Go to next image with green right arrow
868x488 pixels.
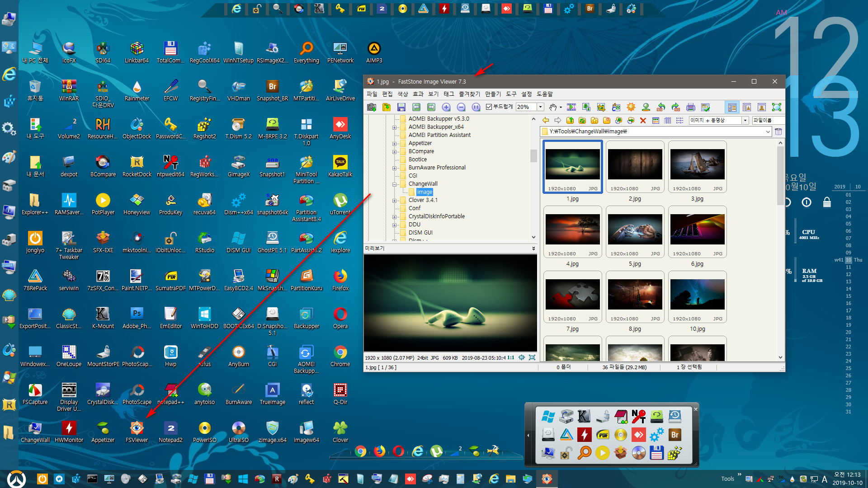coord(431,107)
